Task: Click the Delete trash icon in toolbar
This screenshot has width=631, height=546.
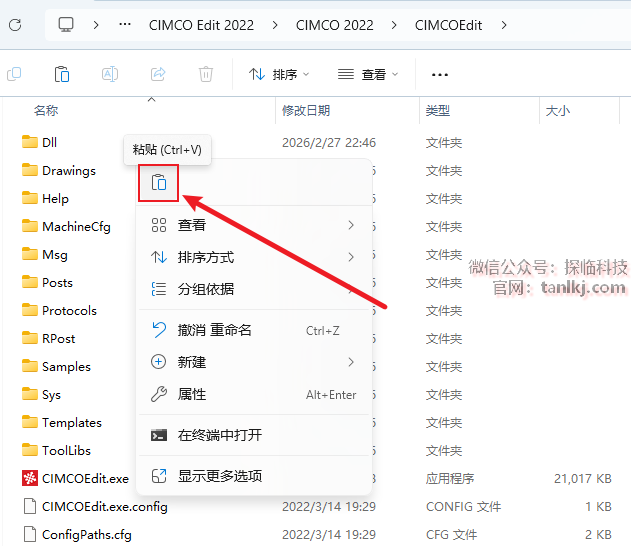Action: pyautogui.click(x=206, y=74)
